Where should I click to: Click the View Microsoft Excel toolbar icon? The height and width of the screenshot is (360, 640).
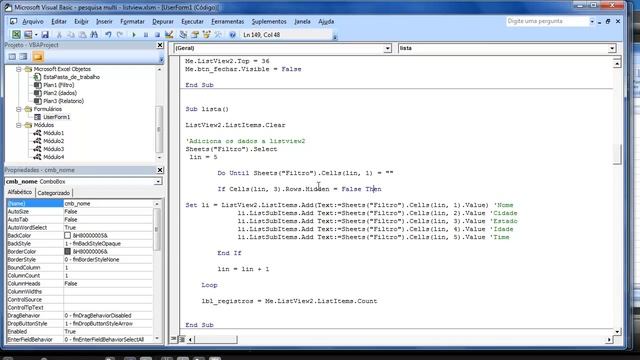tap(16, 35)
